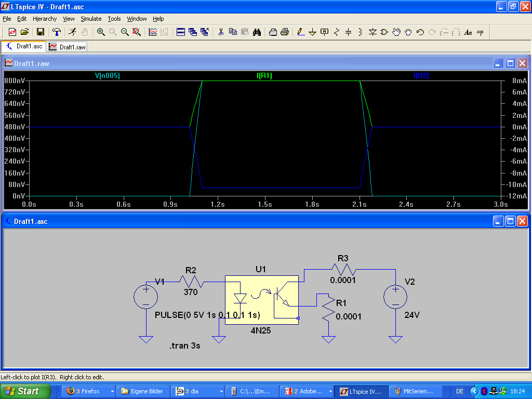Add SPICE directive .op icon
The width and height of the screenshot is (532, 399).
[480, 32]
